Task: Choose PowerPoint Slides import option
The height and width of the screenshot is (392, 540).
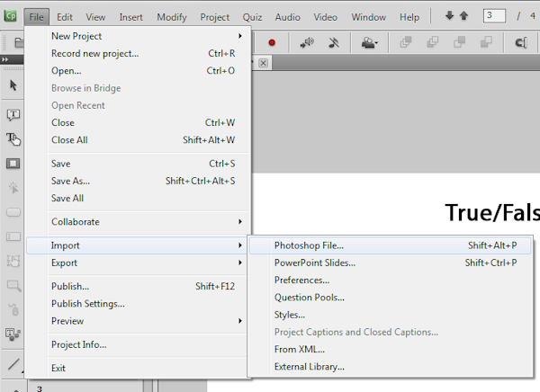Action: (x=314, y=263)
